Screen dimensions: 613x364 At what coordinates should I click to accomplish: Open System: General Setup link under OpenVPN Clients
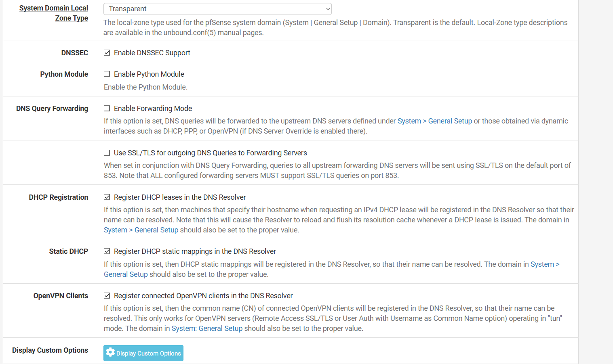(207, 328)
